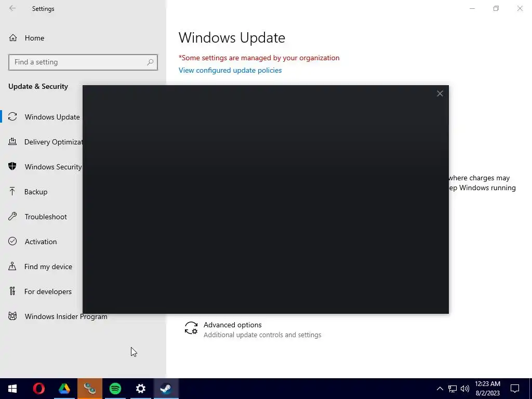Close the Settings window
Screen dimensions: 532x399
coord(520,8)
